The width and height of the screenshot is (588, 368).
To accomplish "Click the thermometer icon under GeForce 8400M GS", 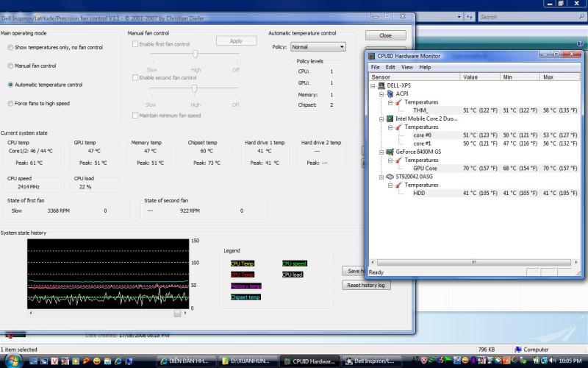I will coord(398,160).
